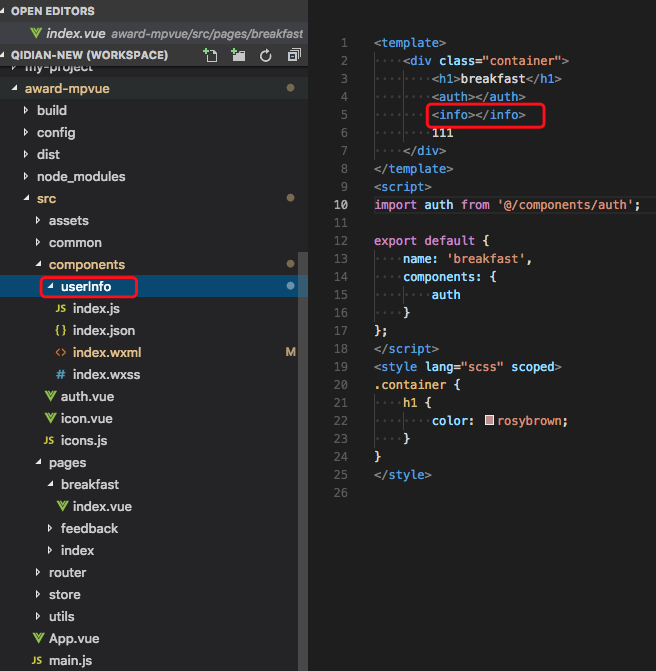Click the .container selector on line 20

410,385
